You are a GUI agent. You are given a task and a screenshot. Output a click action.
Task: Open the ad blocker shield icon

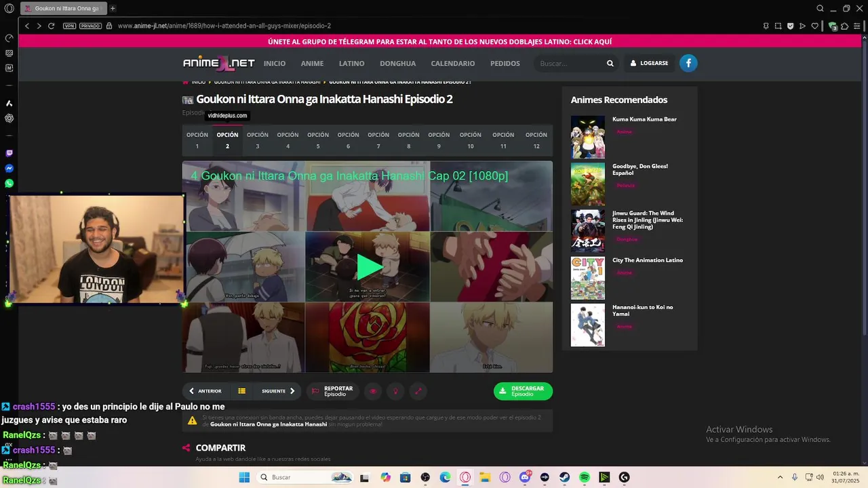(x=790, y=26)
